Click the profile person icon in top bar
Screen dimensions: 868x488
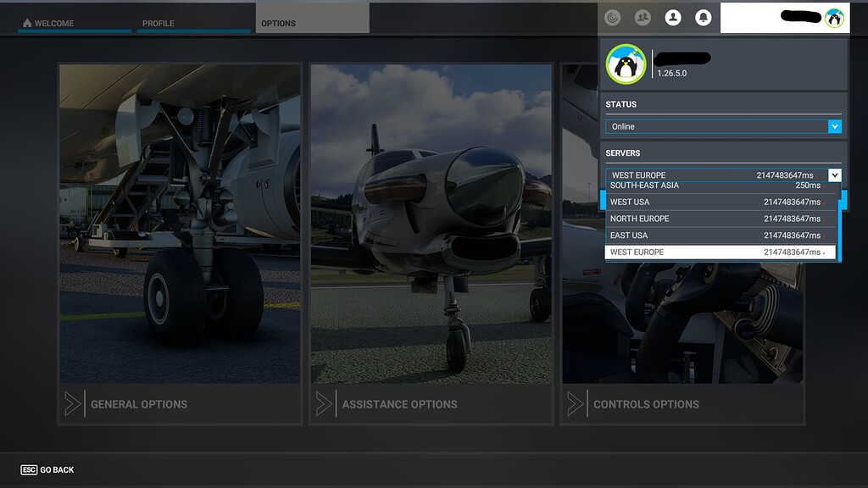coord(673,17)
